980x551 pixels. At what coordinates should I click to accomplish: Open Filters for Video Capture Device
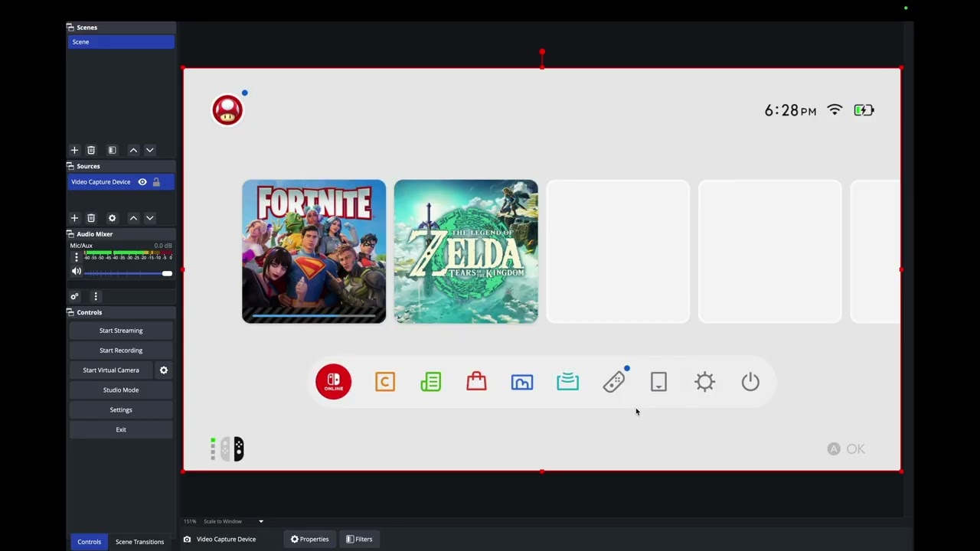pos(359,540)
